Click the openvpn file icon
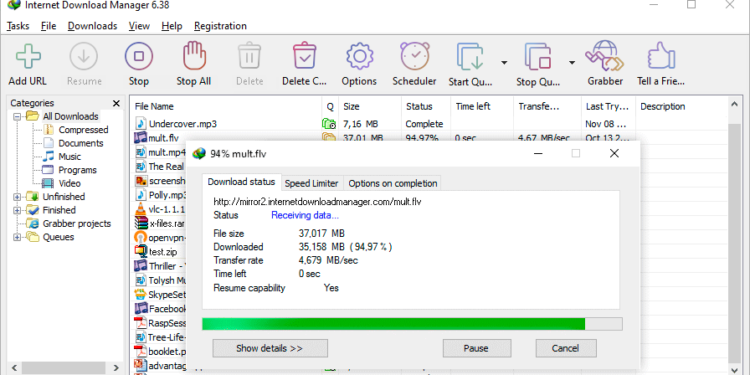 [141, 237]
